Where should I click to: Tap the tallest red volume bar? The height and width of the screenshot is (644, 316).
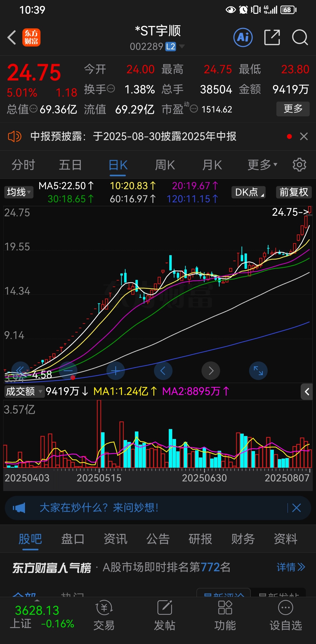click(x=99, y=434)
